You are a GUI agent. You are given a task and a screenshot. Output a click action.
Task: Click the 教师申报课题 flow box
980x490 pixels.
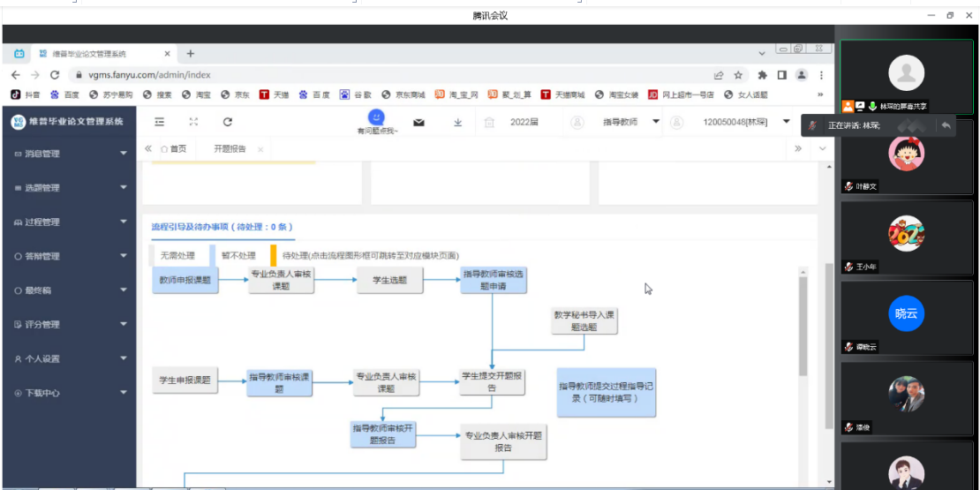click(x=185, y=280)
